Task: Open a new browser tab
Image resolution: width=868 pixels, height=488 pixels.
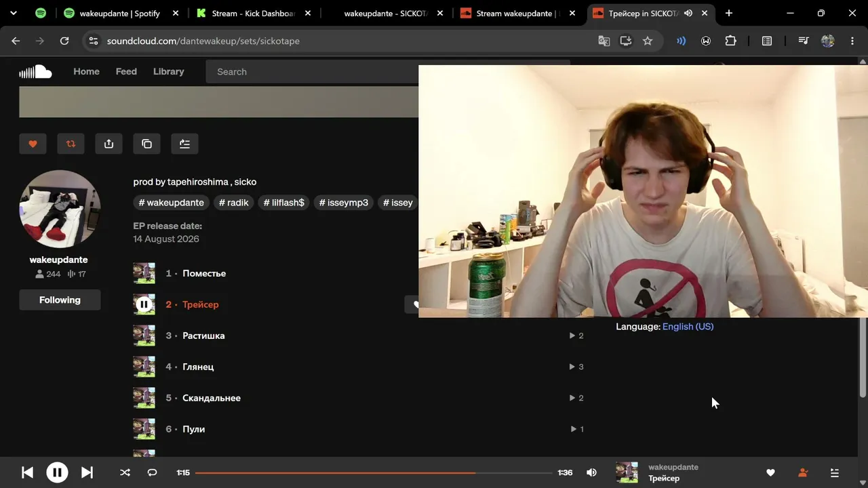Action: tap(729, 13)
